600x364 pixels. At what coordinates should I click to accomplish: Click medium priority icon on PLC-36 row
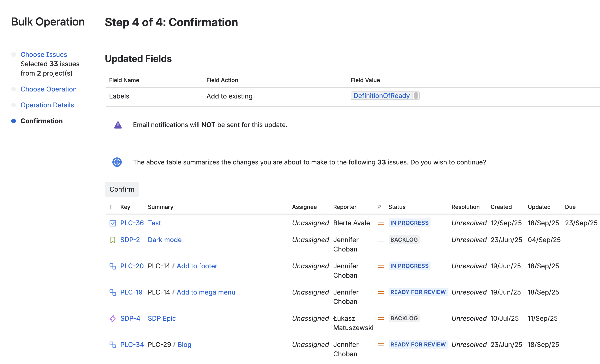pyautogui.click(x=381, y=223)
